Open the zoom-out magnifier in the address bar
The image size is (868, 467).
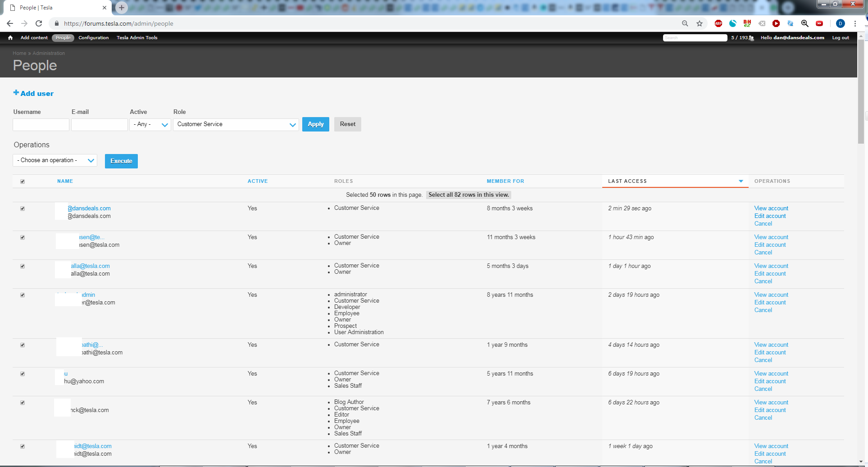[x=685, y=23]
